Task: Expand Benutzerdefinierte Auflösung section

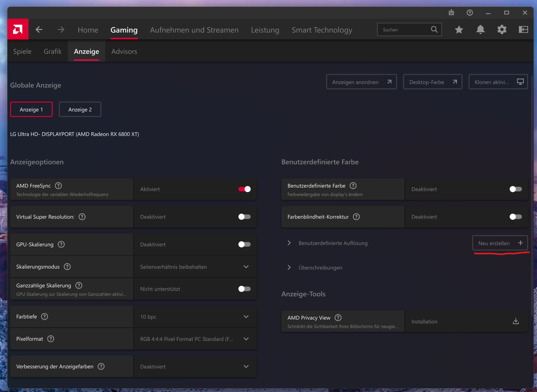Action: coord(289,243)
